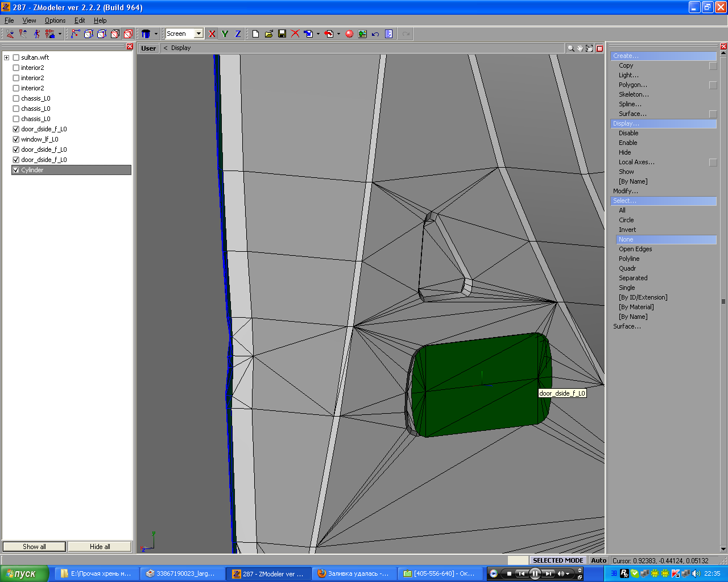The height and width of the screenshot is (582, 728).
Task: Uncheck the window_lf_L0 object visibility
Action: coord(16,139)
